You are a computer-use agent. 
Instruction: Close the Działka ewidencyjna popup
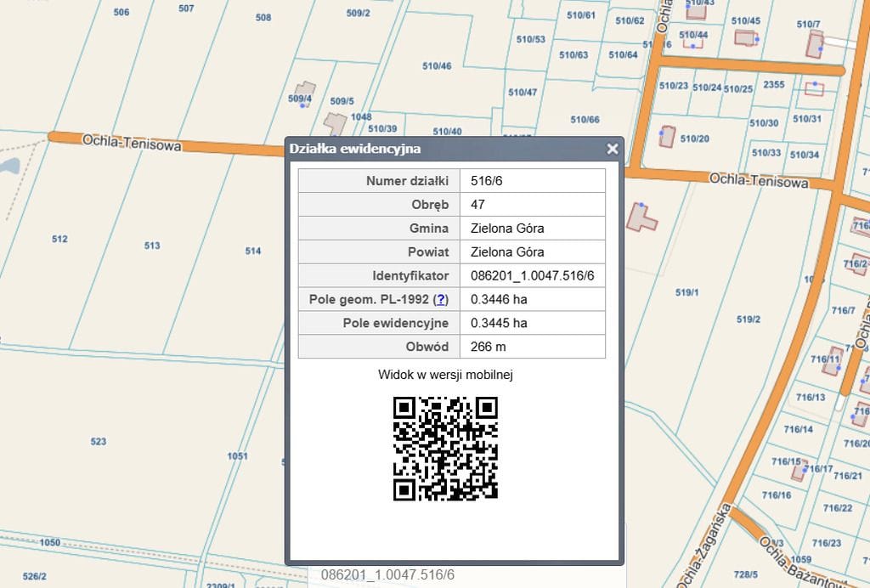click(x=612, y=149)
